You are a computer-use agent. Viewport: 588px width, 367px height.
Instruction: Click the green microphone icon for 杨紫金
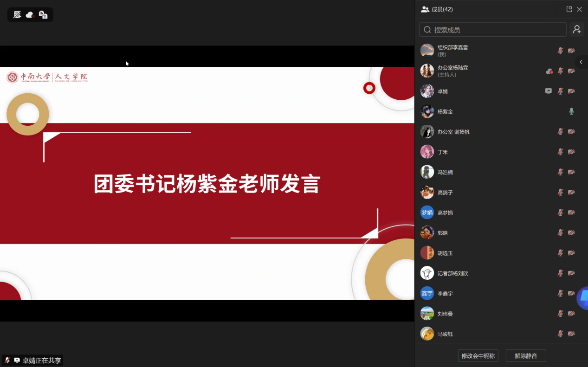point(571,111)
